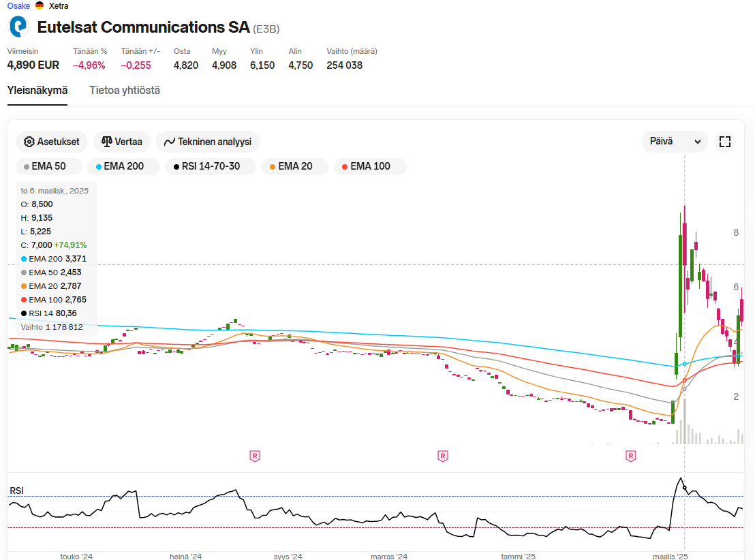Click the tooltip Vaihto 1 178 812 row
The image size is (755, 560).
click(x=52, y=327)
